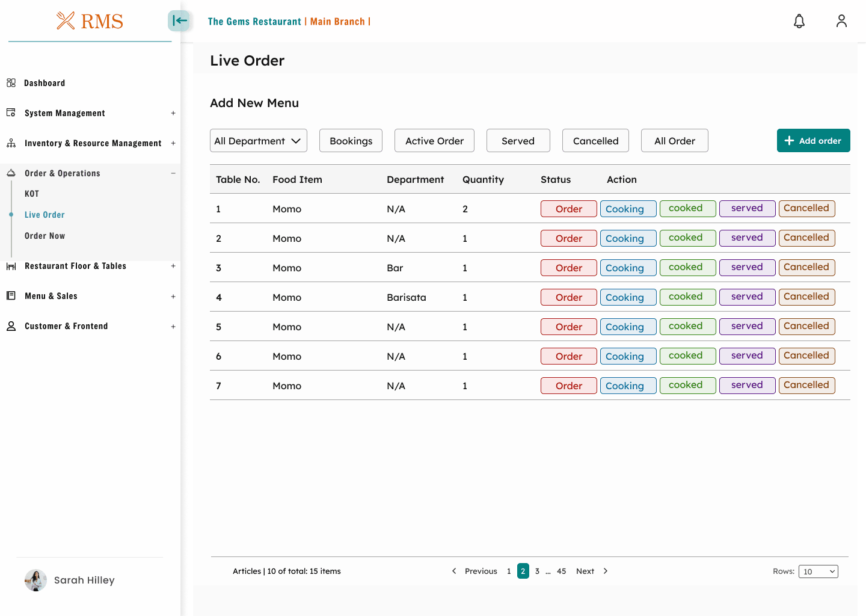Open the Rows per page dropdown
866x616 pixels.
818,571
